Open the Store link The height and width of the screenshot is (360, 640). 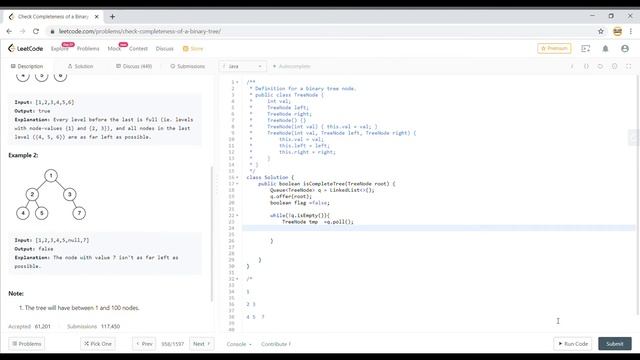pyautogui.click(x=193, y=49)
